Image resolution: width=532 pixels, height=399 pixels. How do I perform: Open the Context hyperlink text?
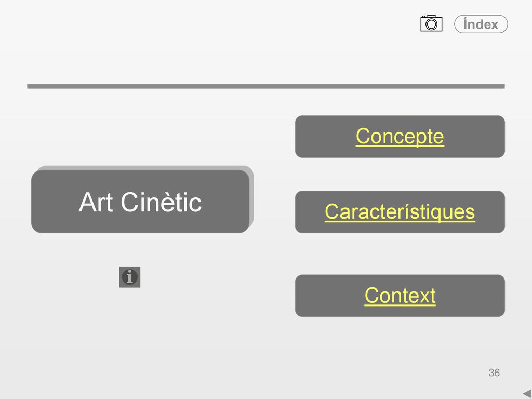coord(400,296)
